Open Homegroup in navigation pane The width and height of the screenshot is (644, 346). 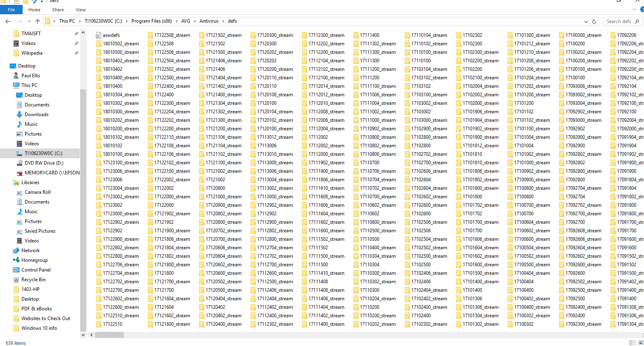[34, 260]
